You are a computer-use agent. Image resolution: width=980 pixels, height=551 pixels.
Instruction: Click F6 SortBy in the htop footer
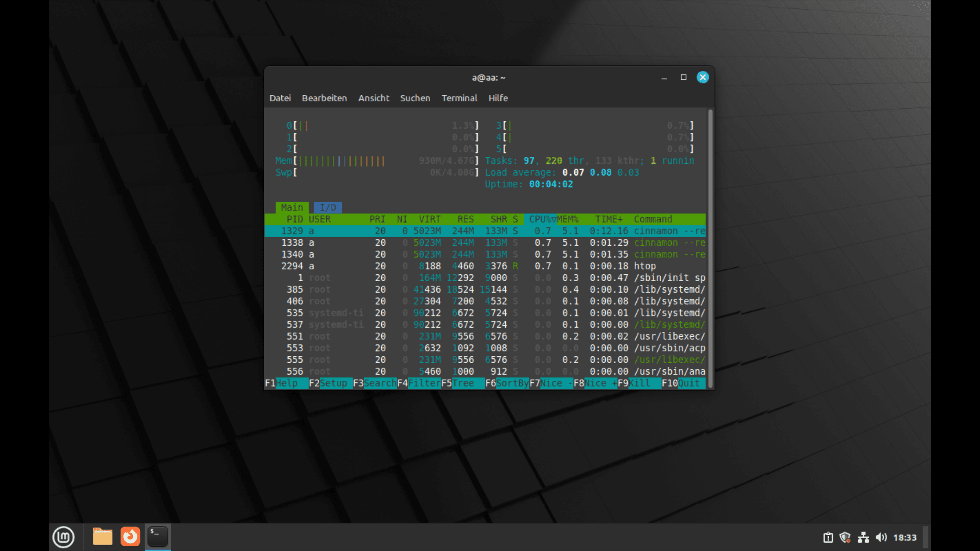tap(507, 383)
